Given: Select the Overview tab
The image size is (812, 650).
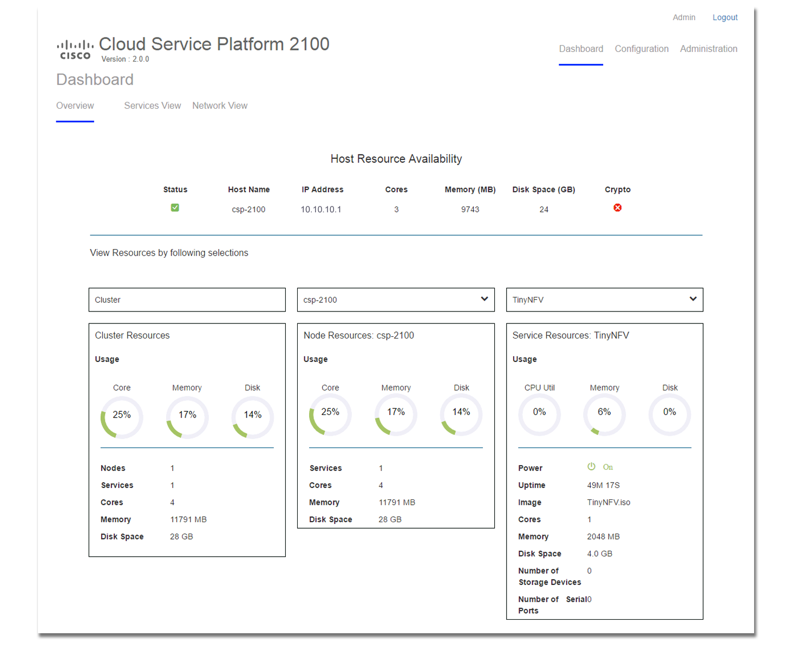Looking at the screenshot, I should point(75,106).
